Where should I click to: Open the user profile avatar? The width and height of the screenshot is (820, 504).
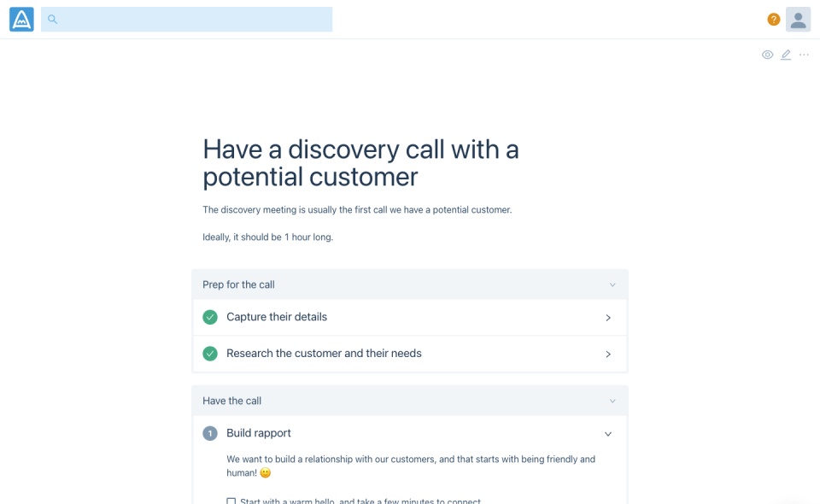point(798,20)
